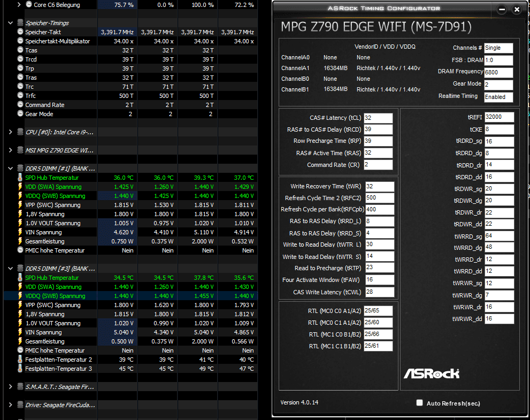Click the lightning icon of DIMM #1 VPP (SWC) Spannung
This screenshot has width=530, height=420.
click(x=20, y=205)
